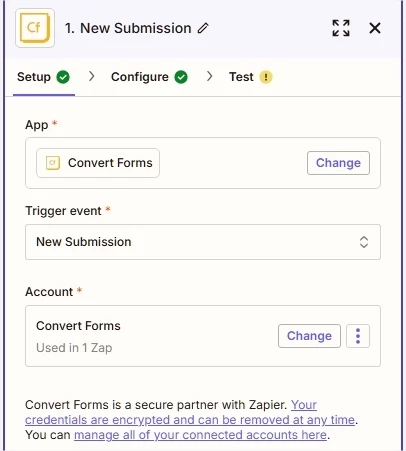The width and height of the screenshot is (406, 451).
Task: Open the three-dot account options menu
Action: pos(358,336)
